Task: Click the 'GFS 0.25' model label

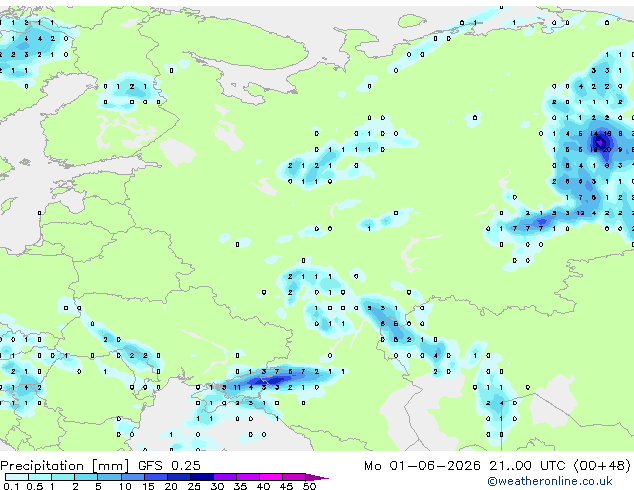Action: [169, 466]
